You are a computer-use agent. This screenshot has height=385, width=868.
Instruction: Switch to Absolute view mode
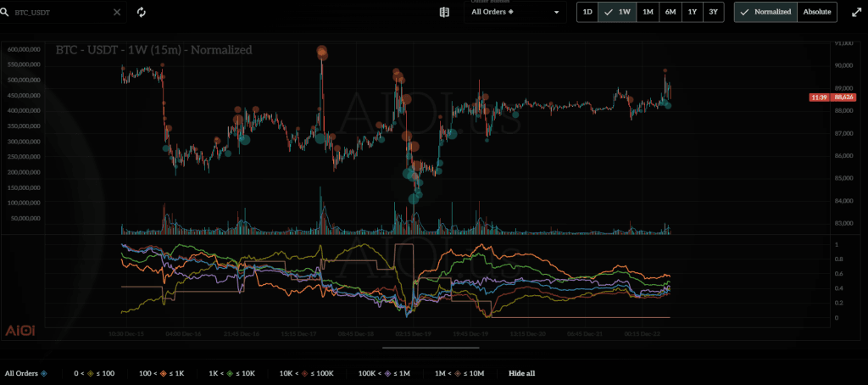click(817, 12)
